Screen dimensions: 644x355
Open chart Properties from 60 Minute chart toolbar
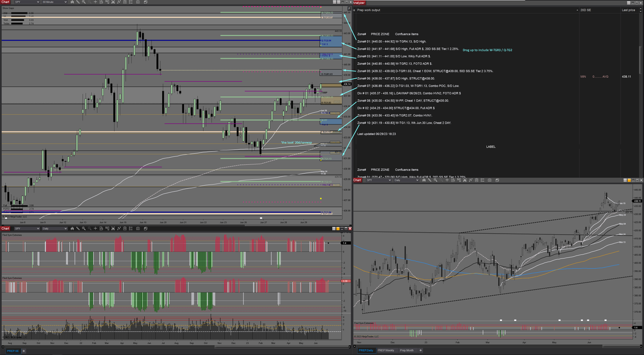coord(131,3)
